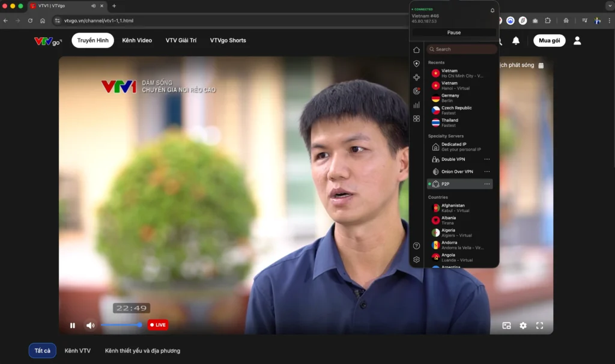The height and width of the screenshot is (364, 615).
Task: Open NordVPN speed statistics bars icon
Action: tap(416, 104)
